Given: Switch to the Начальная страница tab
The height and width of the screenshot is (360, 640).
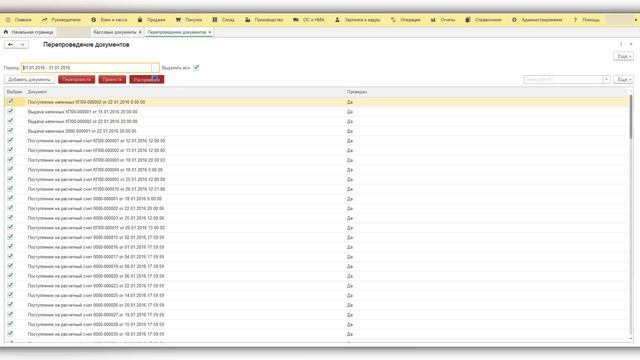Looking at the screenshot, I should 32,32.
